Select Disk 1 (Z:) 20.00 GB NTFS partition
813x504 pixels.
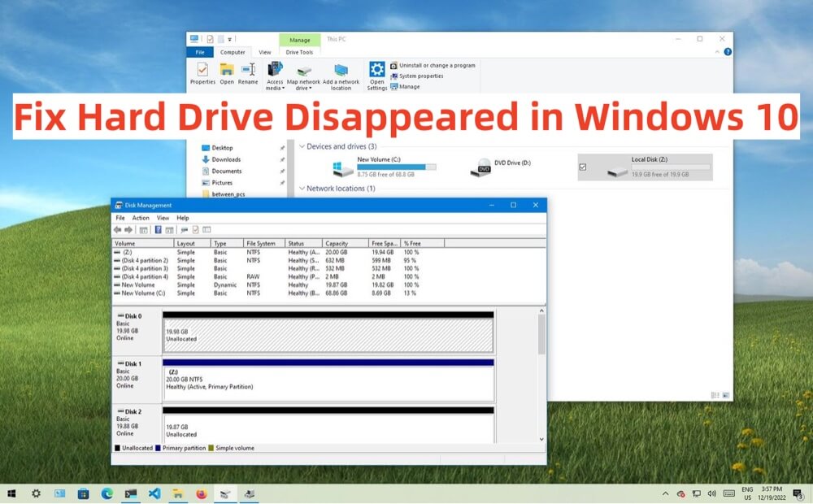[x=328, y=383]
